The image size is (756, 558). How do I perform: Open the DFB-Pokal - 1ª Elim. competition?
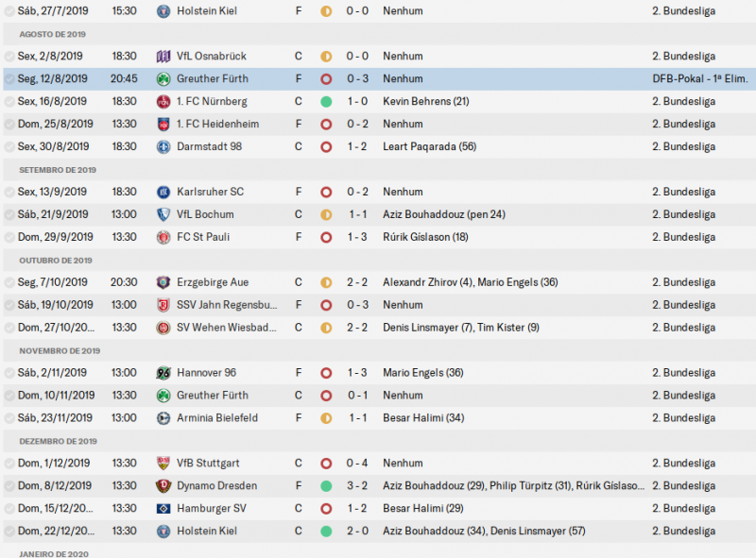tap(697, 78)
